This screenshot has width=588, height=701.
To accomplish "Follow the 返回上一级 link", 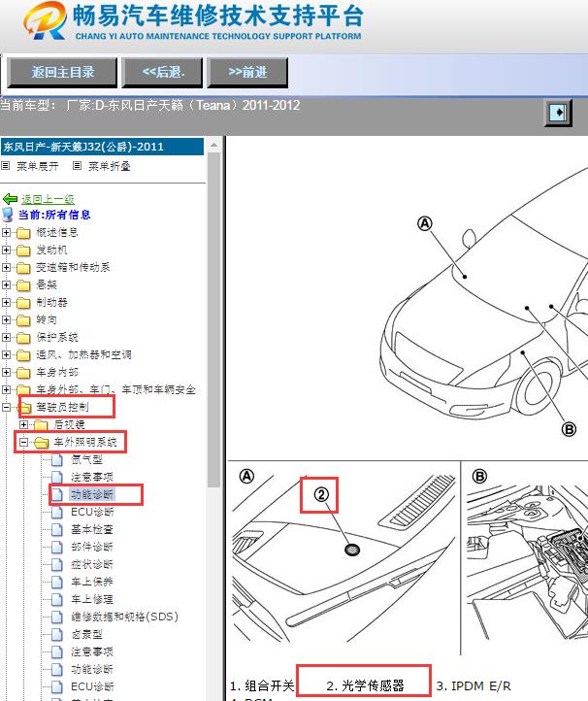I will (48, 199).
